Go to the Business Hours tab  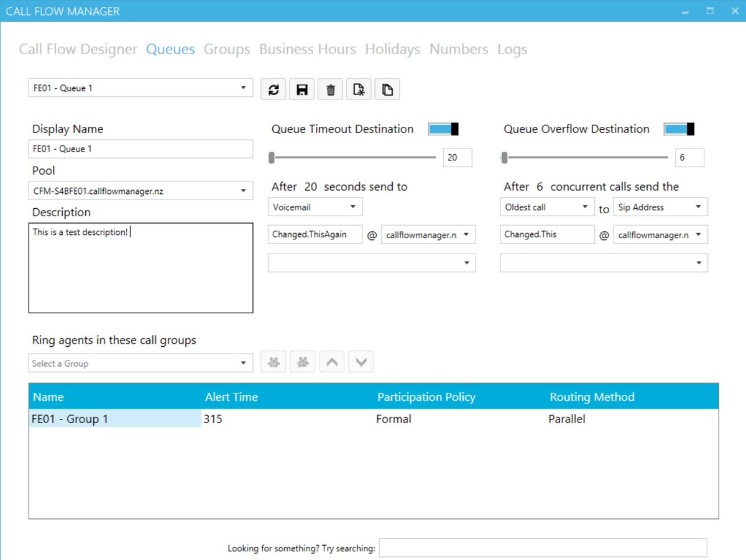pos(308,50)
